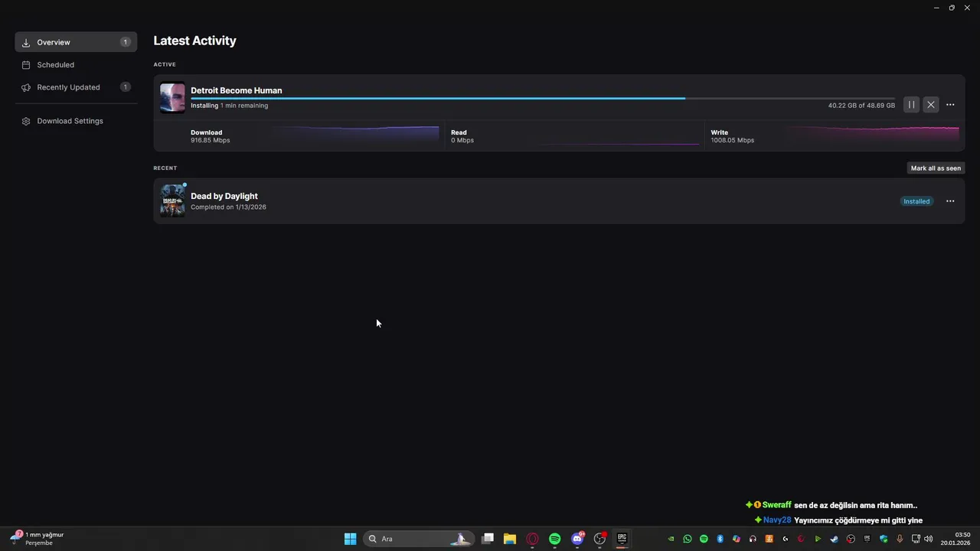980x551 pixels.
Task: Click the Detroit install progress bar
Action: 542,98
